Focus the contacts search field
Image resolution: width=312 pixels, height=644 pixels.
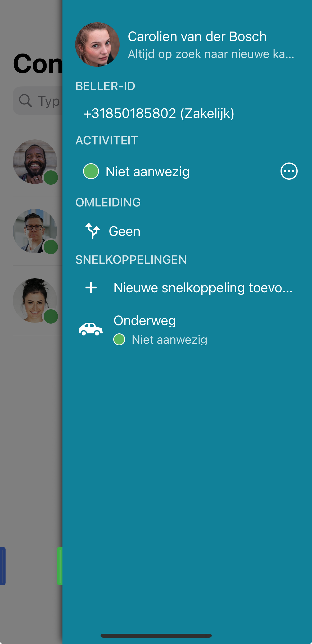pos(38,101)
